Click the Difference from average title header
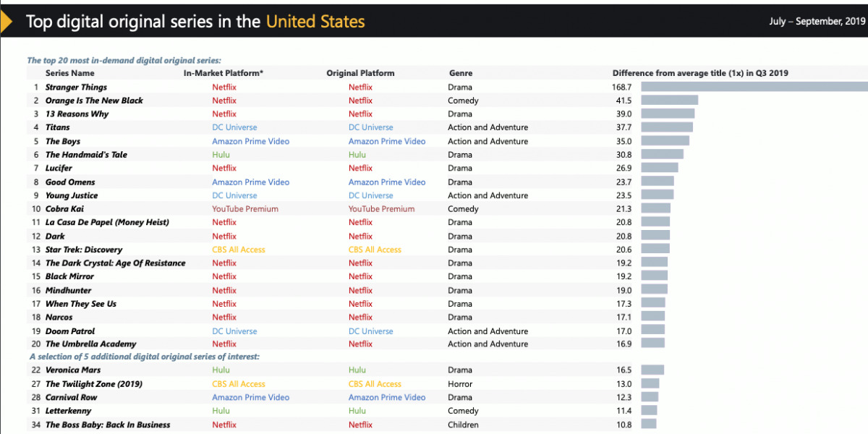868x434 pixels. tap(700, 73)
